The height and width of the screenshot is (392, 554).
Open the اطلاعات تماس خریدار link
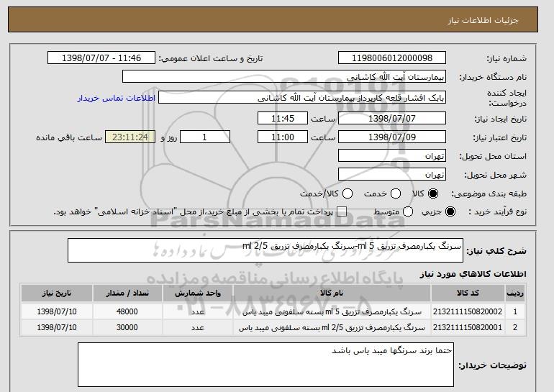pyautogui.click(x=117, y=98)
